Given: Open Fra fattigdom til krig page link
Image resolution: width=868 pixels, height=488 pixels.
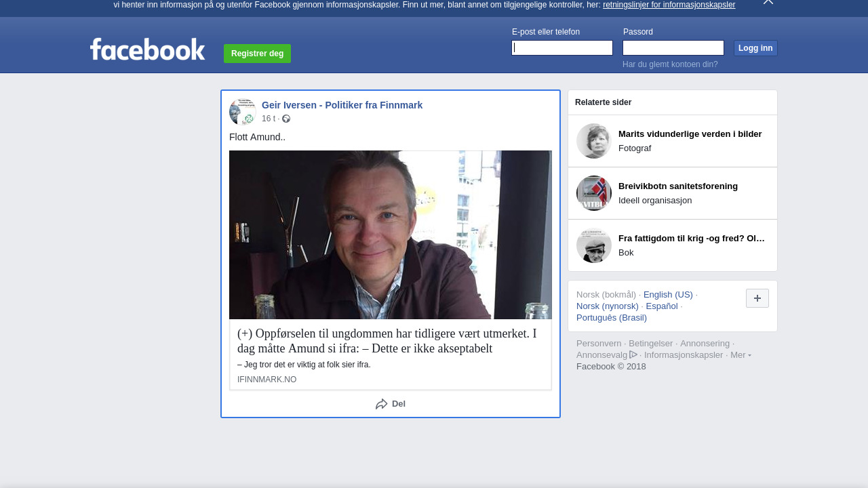Looking at the screenshot, I should pos(692,239).
